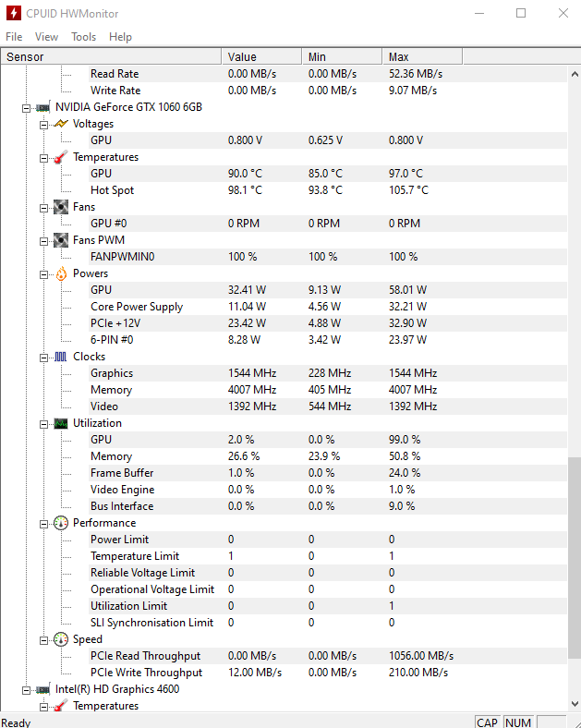Click the Performance gauge icon
The height and width of the screenshot is (728, 581).
61,523
